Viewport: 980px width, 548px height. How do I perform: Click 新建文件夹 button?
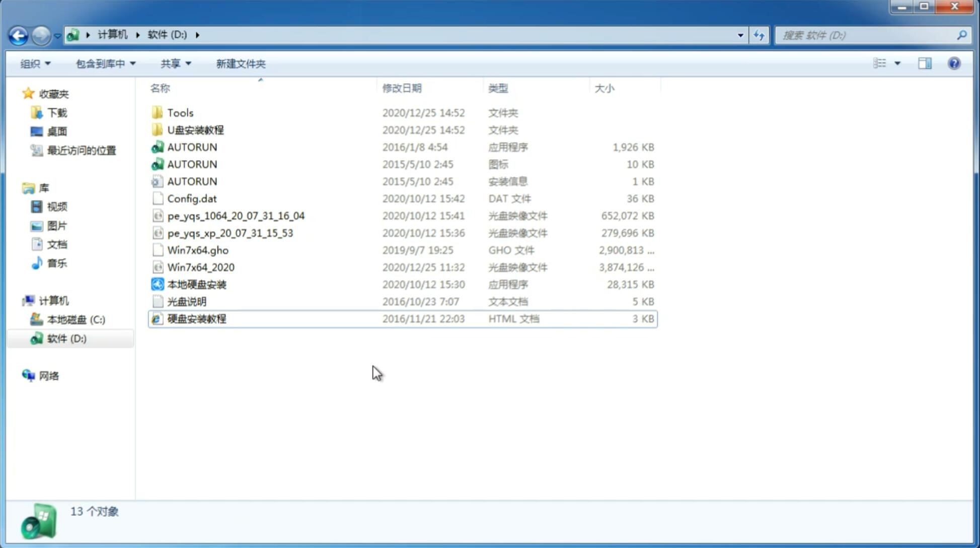tap(241, 63)
